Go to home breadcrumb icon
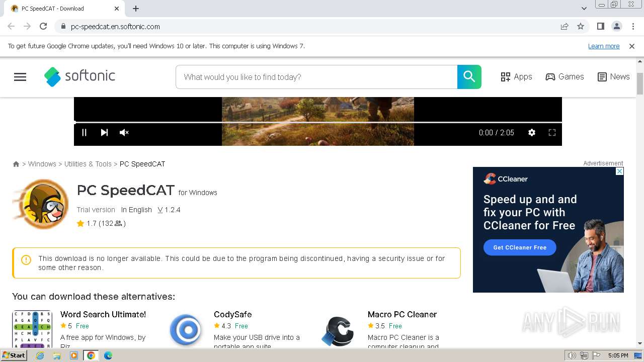 click(x=16, y=164)
